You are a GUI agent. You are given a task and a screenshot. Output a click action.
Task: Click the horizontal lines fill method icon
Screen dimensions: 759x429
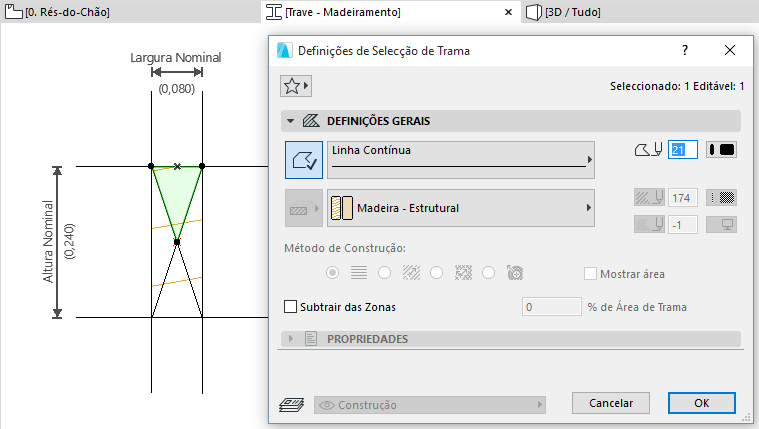point(359,273)
